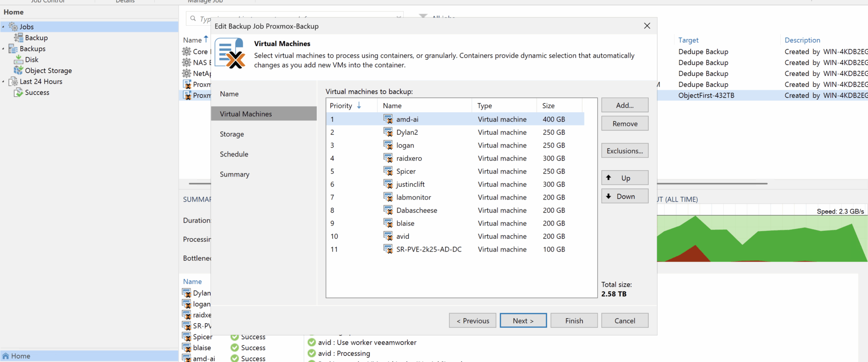
Task: Click the Jobs gear icon in tree
Action: point(14,27)
